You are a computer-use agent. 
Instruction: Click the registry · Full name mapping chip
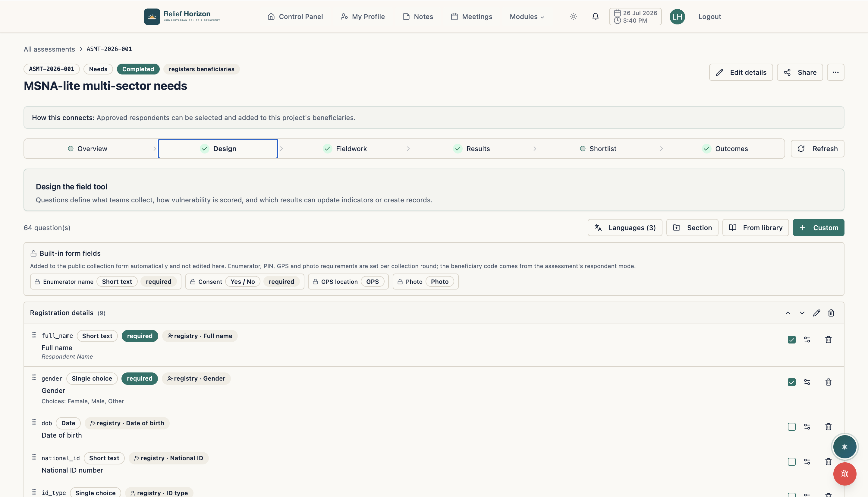click(200, 336)
